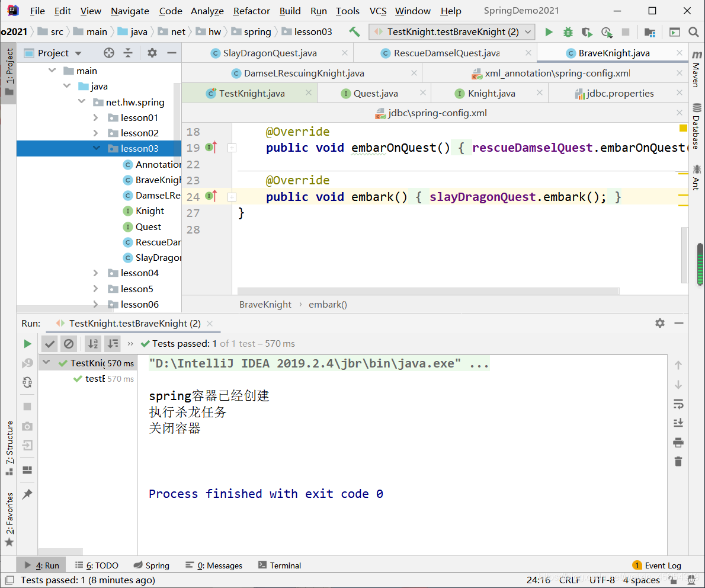Expand the lesson04 package

(96, 273)
